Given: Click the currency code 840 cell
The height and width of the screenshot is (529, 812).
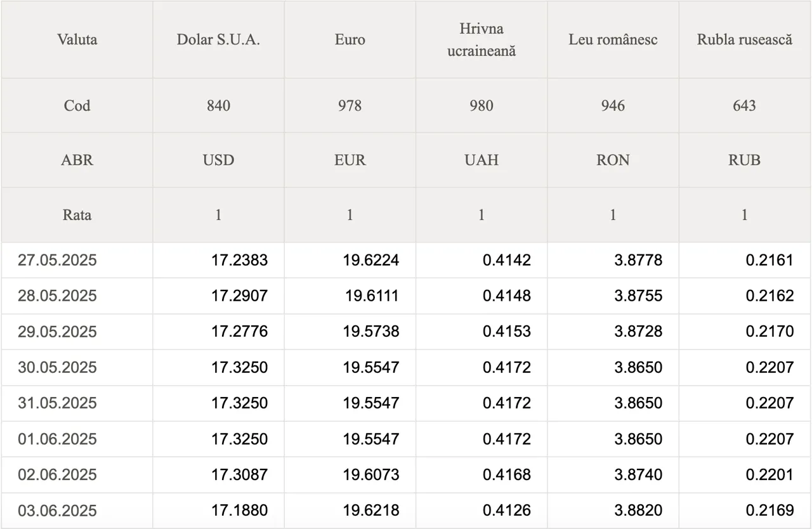Looking at the screenshot, I should [x=218, y=105].
